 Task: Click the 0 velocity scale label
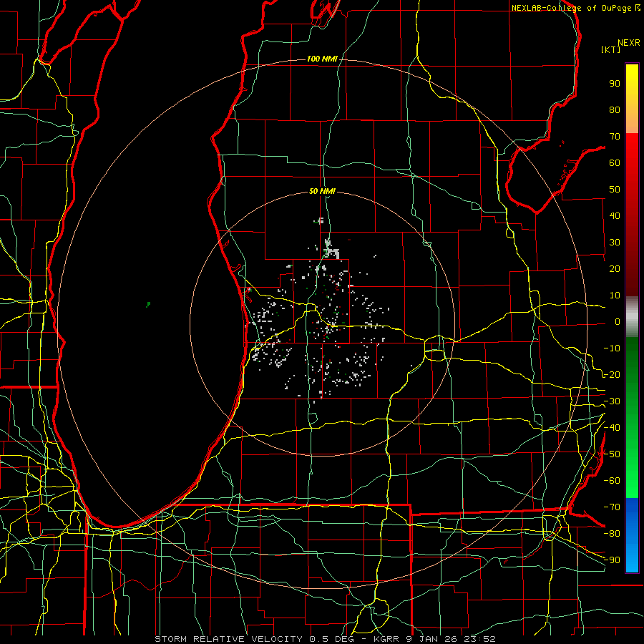[618, 321]
